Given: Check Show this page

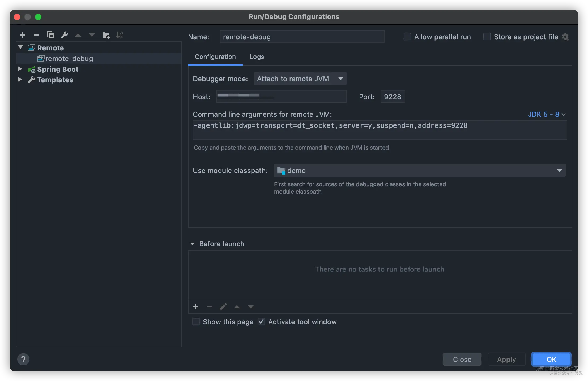Looking at the screenshot, I should point(196,322).
